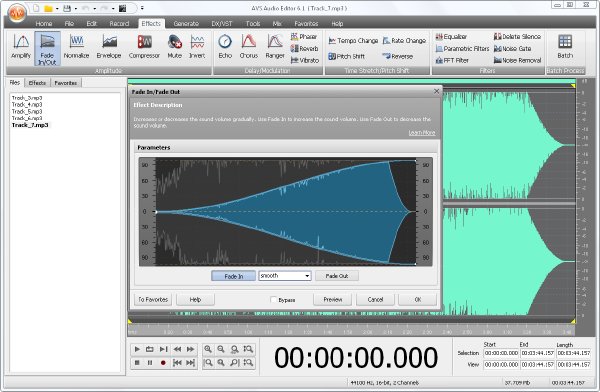Pause the playback
600x392 pixels.
pyautogui.click(x=150, y=362)
